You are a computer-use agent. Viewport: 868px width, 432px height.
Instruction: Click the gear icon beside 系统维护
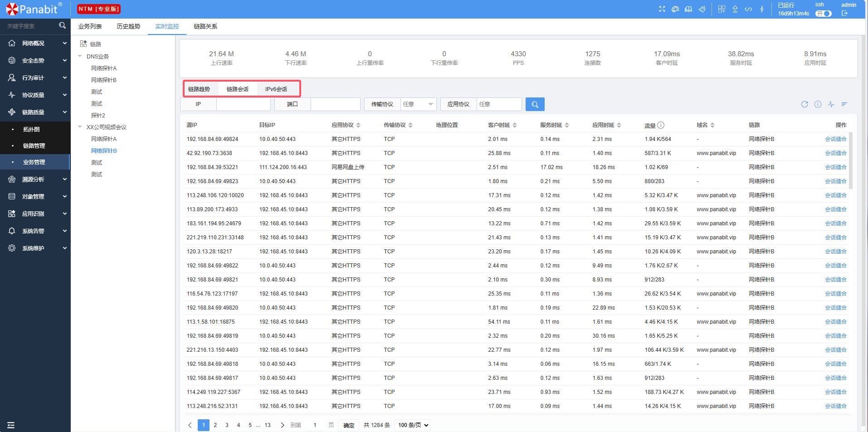[x=12, y=248]
